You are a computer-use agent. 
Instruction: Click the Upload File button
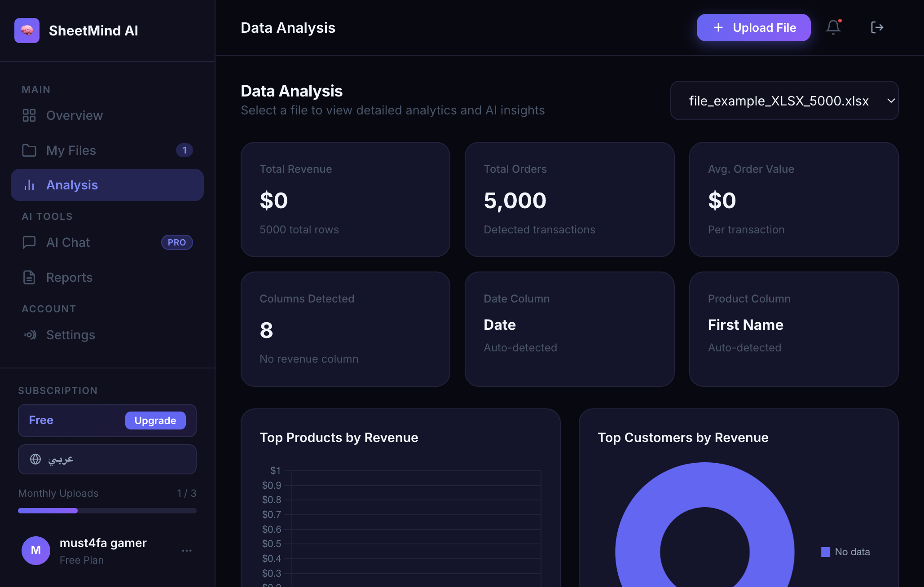point(753,27)
